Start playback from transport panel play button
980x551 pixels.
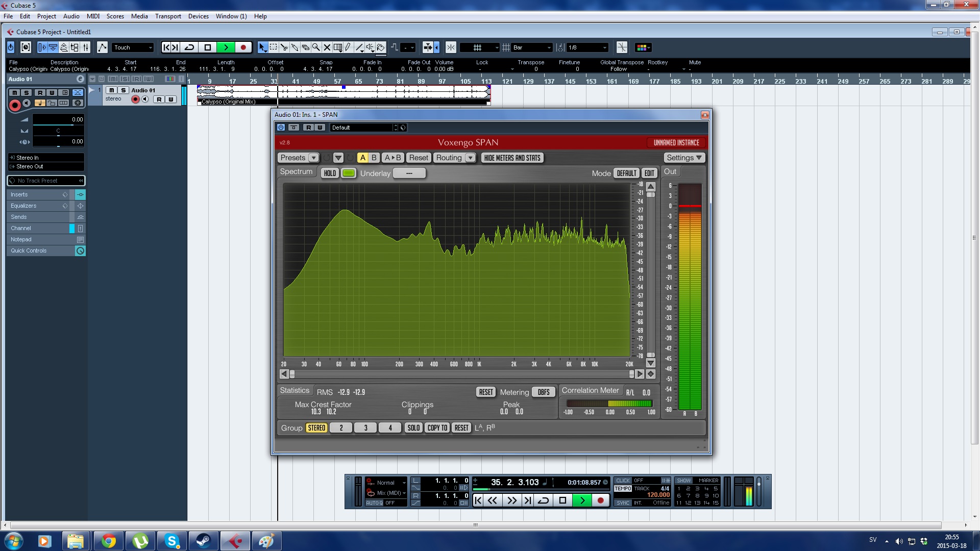tap(582, 500)
